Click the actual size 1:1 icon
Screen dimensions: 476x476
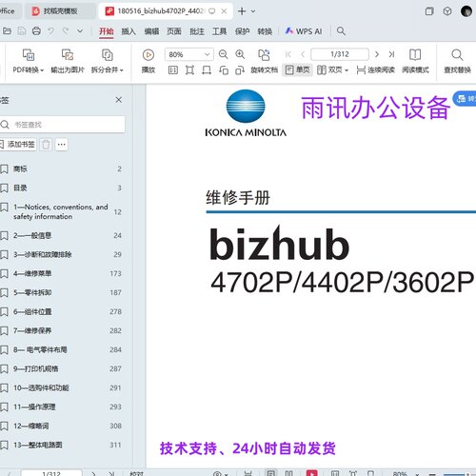tap(173, 69)
